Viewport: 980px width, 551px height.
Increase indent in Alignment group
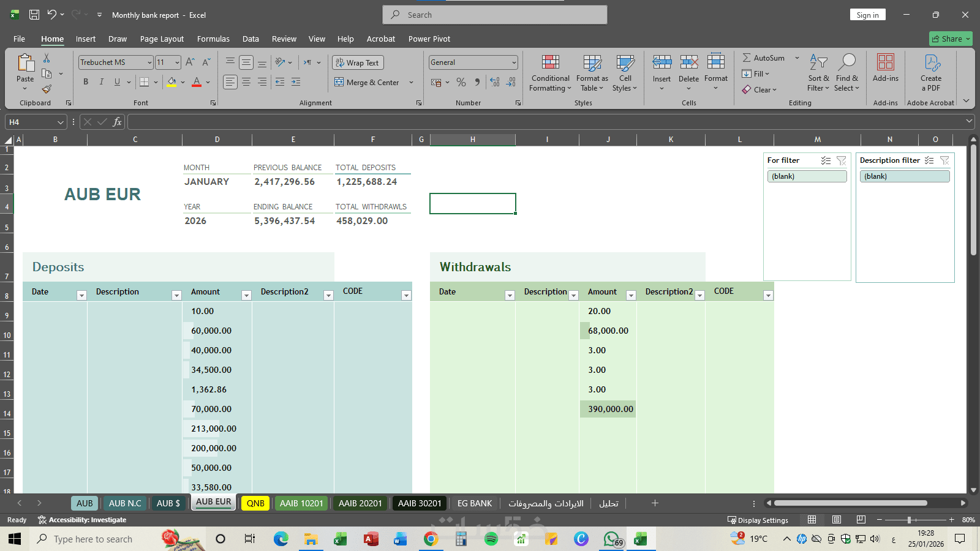pyautogui.click(x=296, y=82)
